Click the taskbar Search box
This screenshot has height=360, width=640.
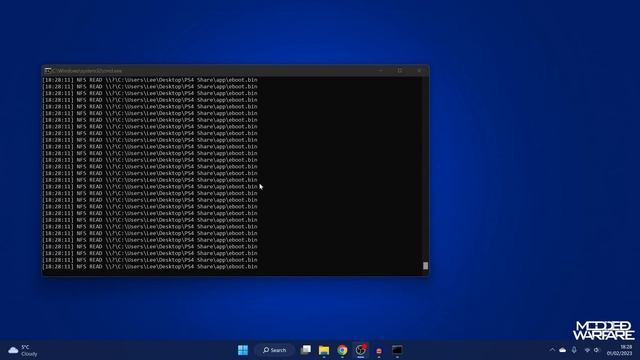tap(275, 350)
